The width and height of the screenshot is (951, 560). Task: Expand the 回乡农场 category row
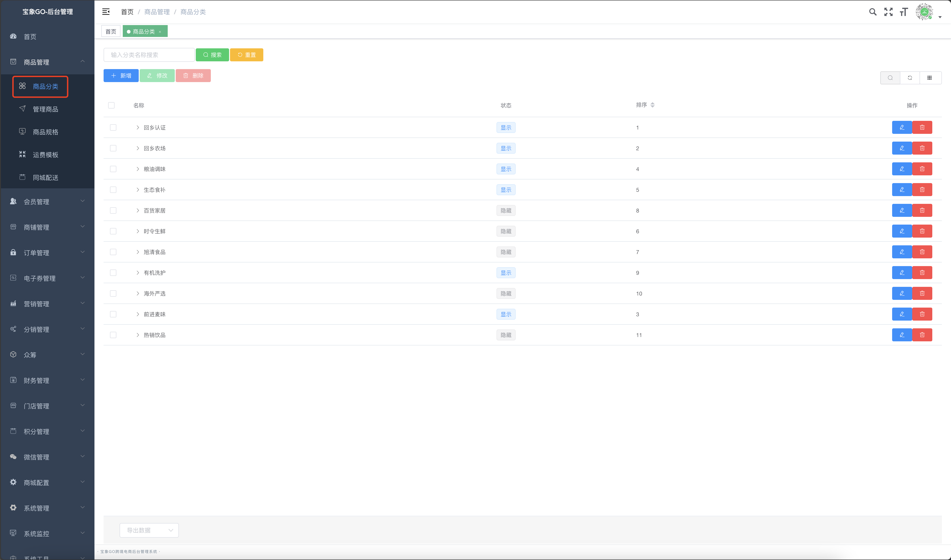point(138,148)
